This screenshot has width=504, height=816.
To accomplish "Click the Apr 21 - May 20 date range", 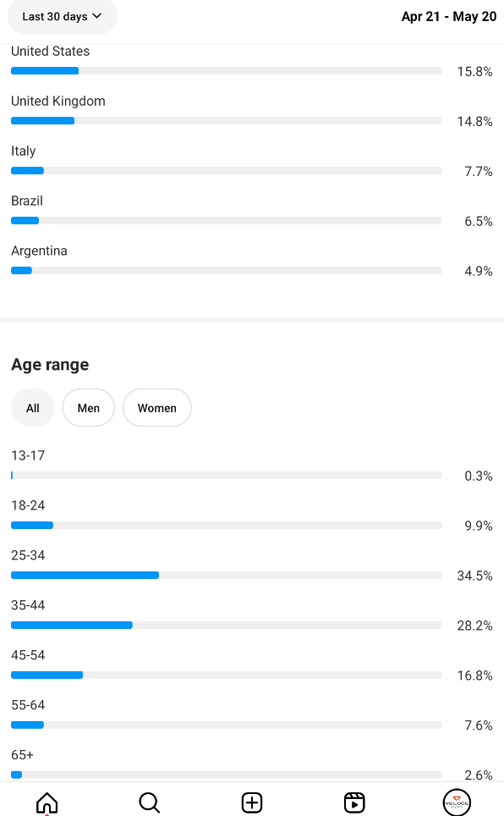I will (449, 17).
